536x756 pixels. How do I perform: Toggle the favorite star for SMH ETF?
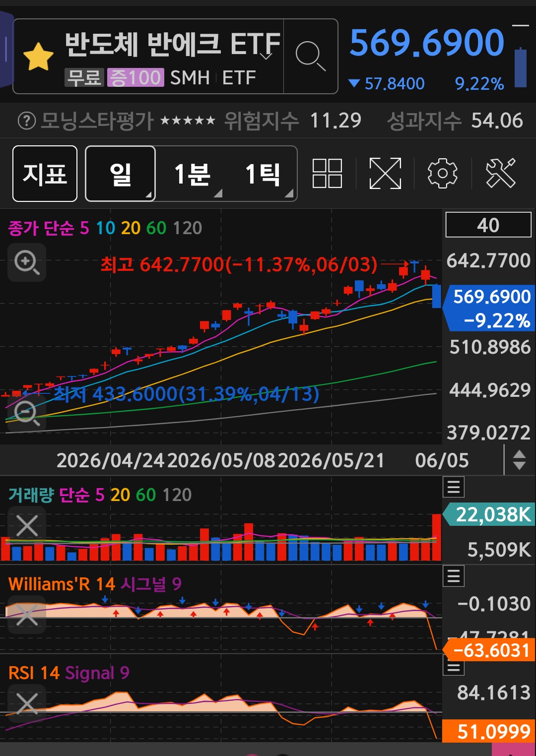click(38, 56)
